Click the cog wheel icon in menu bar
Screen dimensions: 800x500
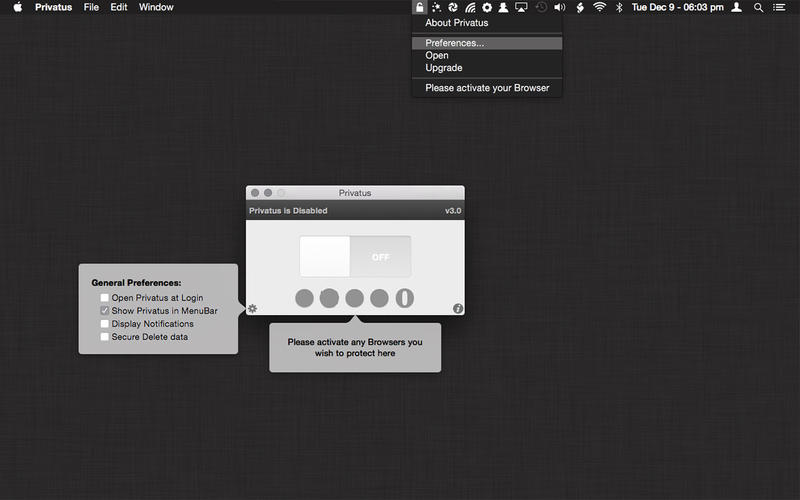[487, 7]
